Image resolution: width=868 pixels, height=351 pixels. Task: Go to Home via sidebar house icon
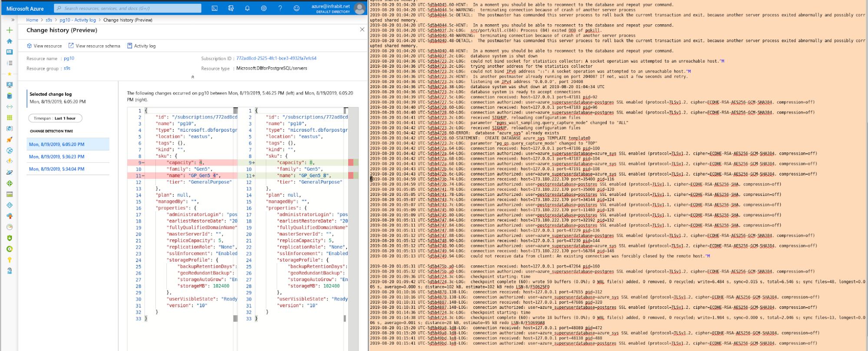[x=10, y=41]
